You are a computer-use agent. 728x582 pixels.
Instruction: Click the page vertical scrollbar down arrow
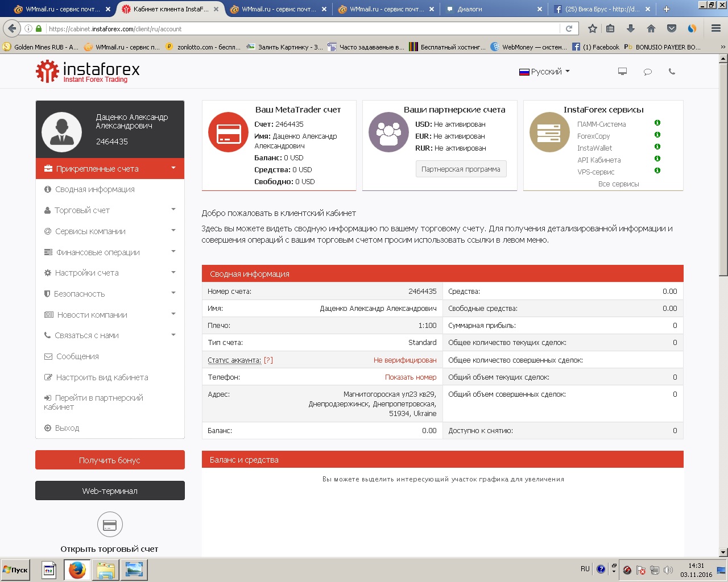[723, 552]
